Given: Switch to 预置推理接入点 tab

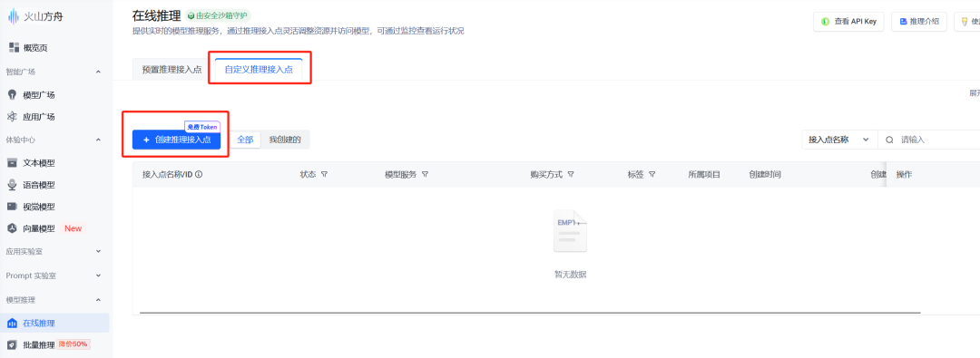Looking at the screenshot, I should 171,70.
